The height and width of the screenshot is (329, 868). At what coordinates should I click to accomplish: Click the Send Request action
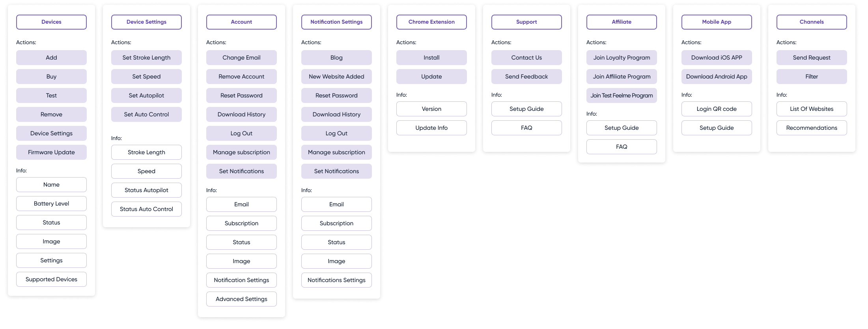tap(812, 58)
